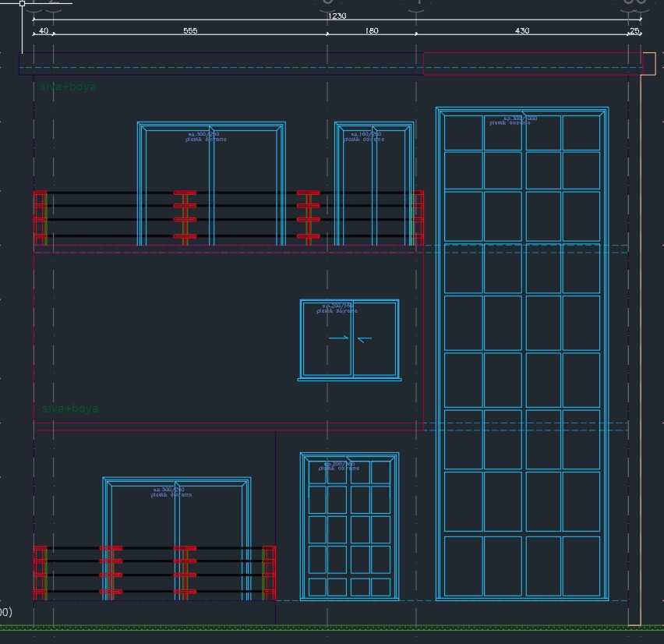Select the 180 dimension text
This screenshot has height=644, width=664.
coord(372,30)
